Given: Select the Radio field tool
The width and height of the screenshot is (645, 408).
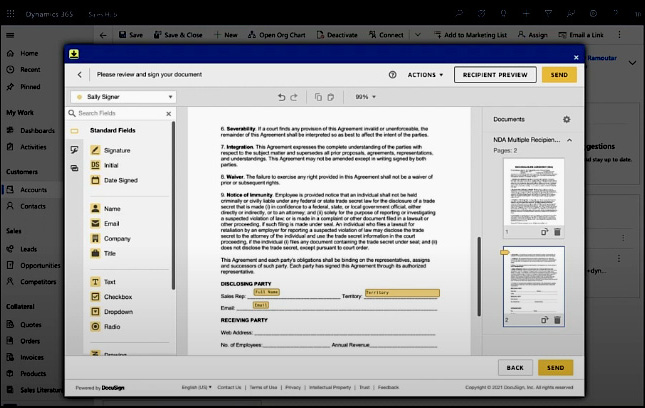Looking at the screenshot, I should coord(106,327).
